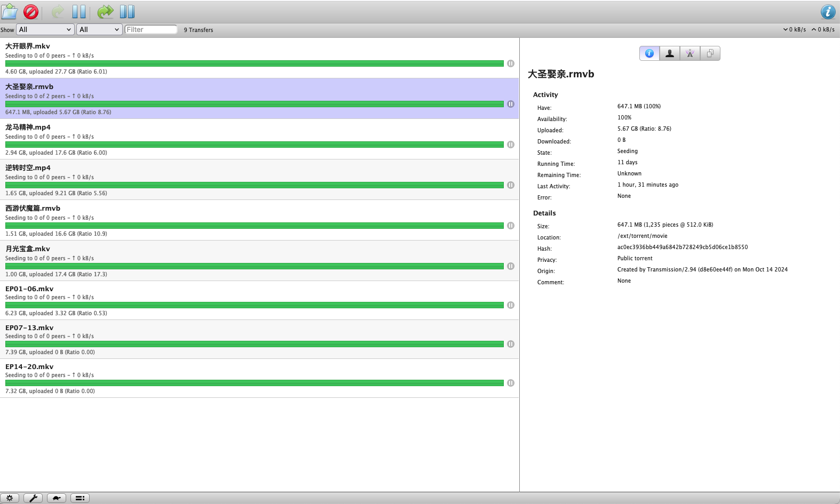Open the gear settings menu at bottom

pos(10,498)
